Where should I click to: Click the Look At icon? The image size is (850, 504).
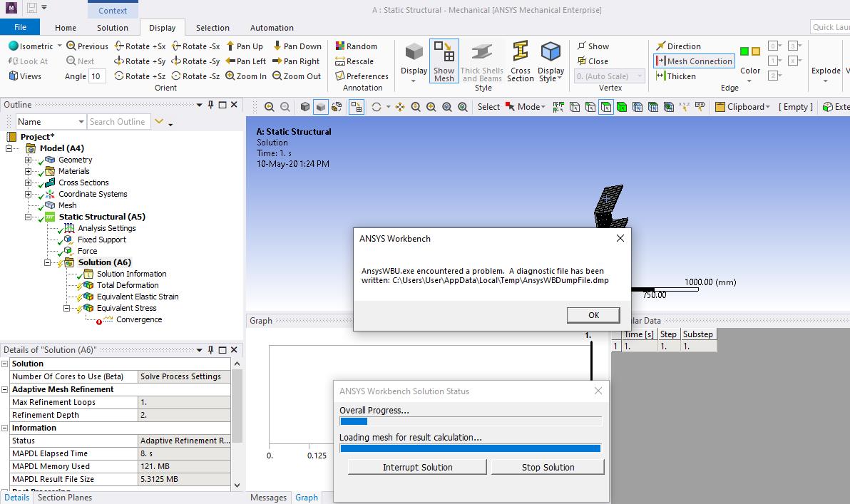14,61
